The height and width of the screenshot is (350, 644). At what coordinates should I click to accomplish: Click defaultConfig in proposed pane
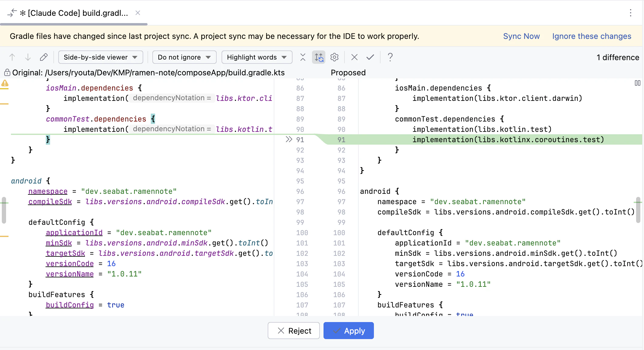tap(406, 233)
